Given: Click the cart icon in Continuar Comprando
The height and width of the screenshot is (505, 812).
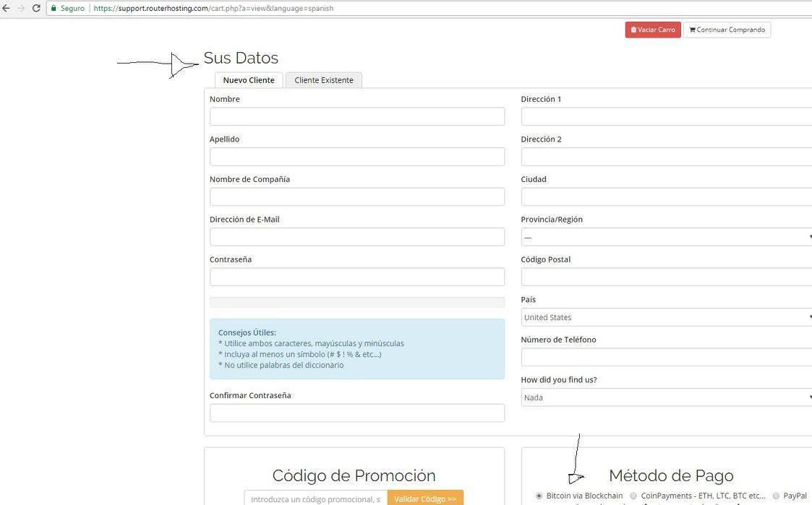Looking at the screenshot, I should click(x=693, y=30).
